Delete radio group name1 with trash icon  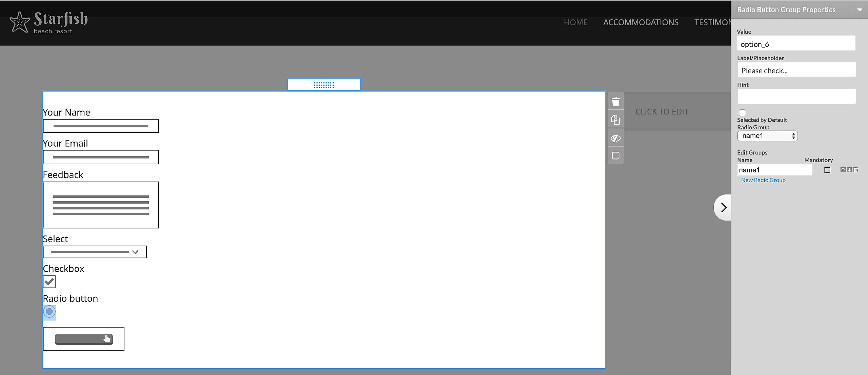[855, 170]
